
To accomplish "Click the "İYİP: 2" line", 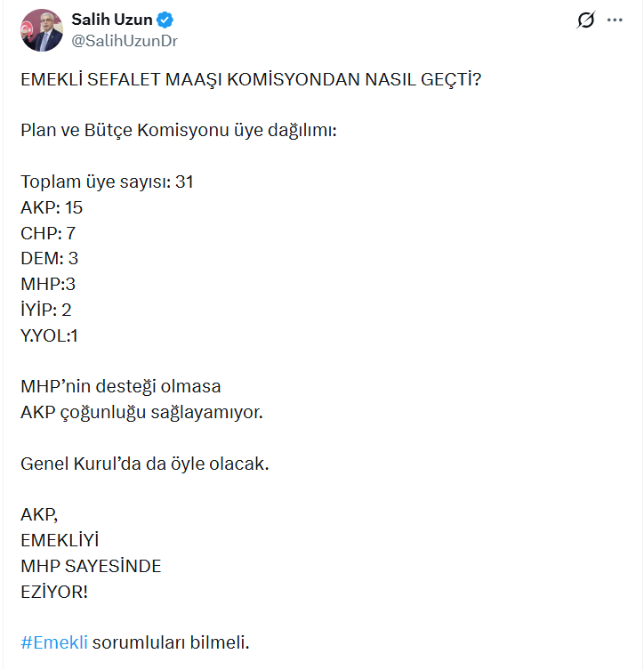I will coord(46,311).
